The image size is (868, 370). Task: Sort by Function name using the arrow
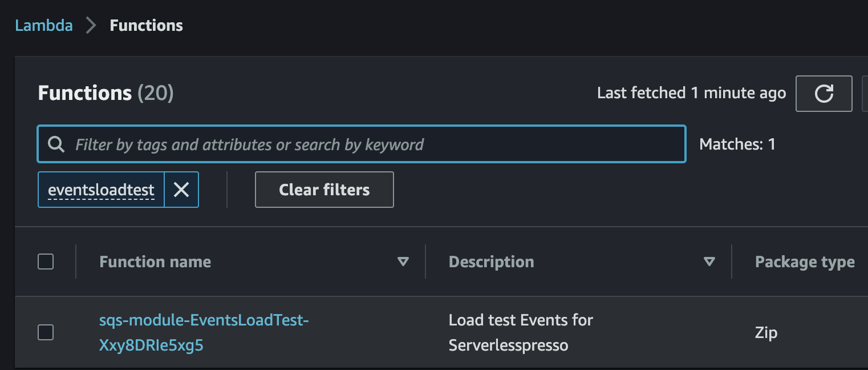[403, 262]
